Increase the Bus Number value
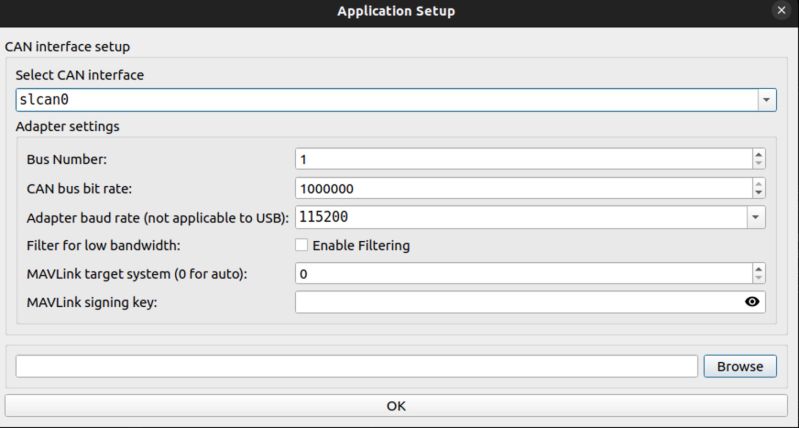Viewport: 799px width, 428px height. 759,155
